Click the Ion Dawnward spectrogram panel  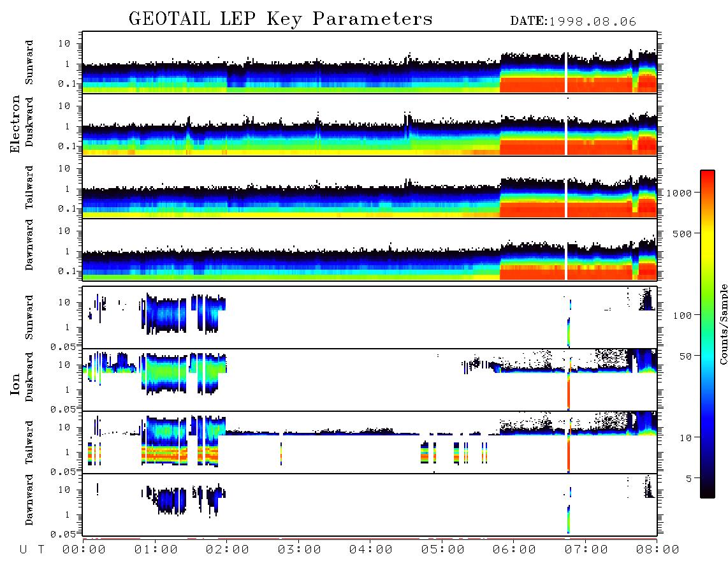click(370, 505)
